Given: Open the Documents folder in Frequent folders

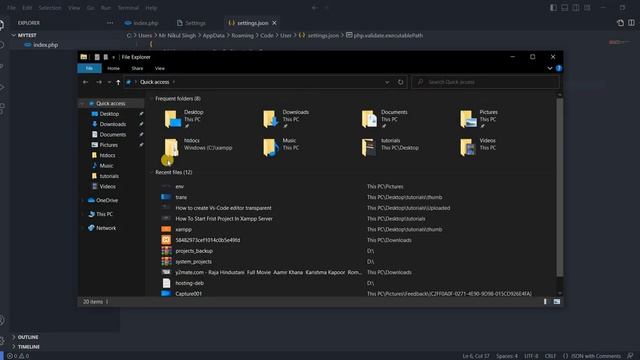Looking at the screenshot, I should coord(384,118).
